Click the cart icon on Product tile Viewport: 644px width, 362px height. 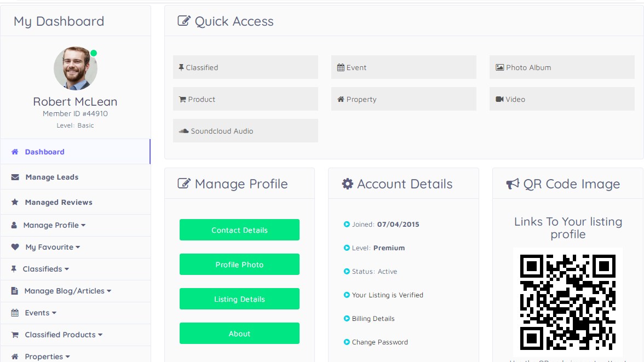click(x=182, y=99)
